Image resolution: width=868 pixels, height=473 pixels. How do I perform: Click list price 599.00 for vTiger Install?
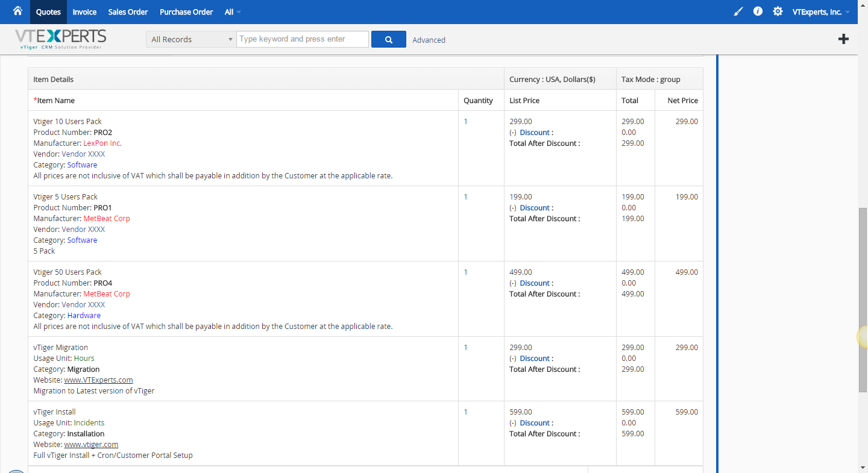[x=521, y=412]
